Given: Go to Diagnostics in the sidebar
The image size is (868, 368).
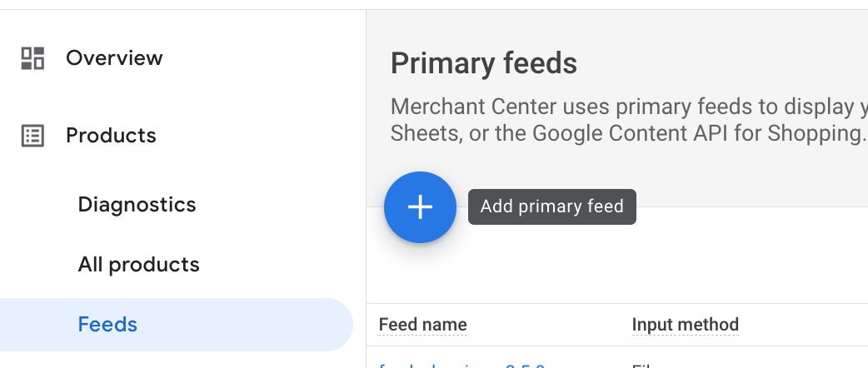Looking at the screenshot, I should tap(137, 205).
